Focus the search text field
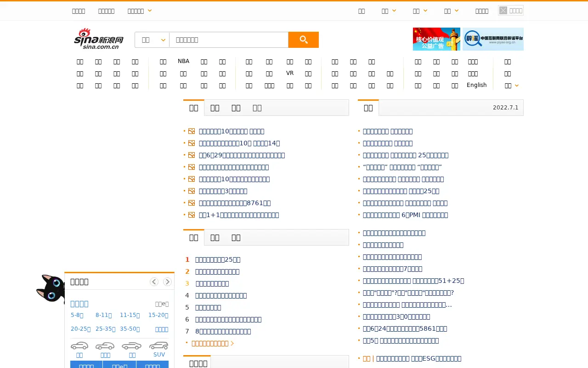Screen dimensions: 588x368 [x=229, y=40]
